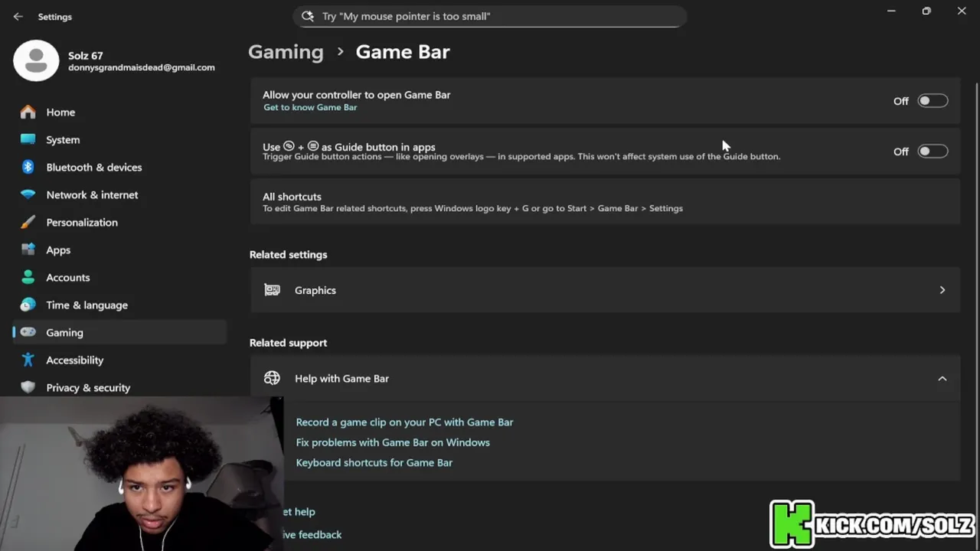Click the Graphics related settings row

[605, 290]
